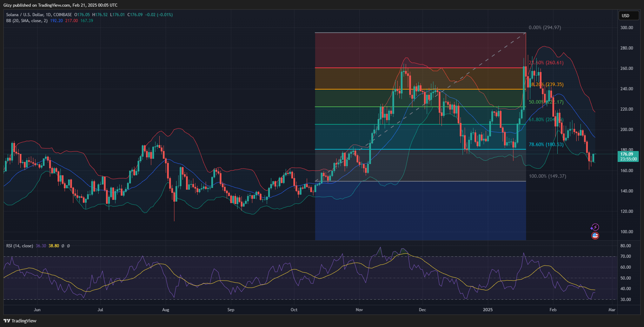Click the blue BB basis value 192.20
The height and width of the screenshot is (327, 644).
pos(57,21)
